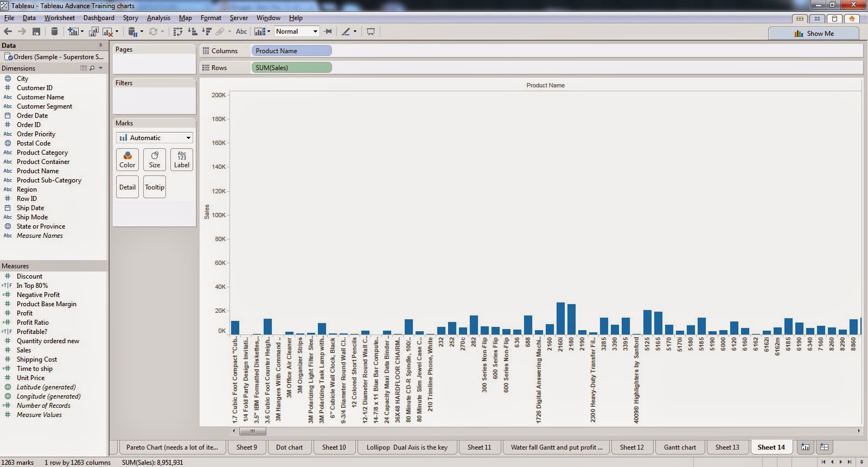Click the Save floppy disk icon

[36, 31]
